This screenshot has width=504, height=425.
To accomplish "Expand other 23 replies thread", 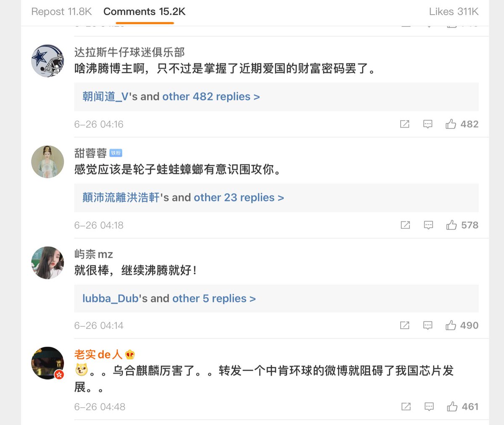I will click(239, 197).
